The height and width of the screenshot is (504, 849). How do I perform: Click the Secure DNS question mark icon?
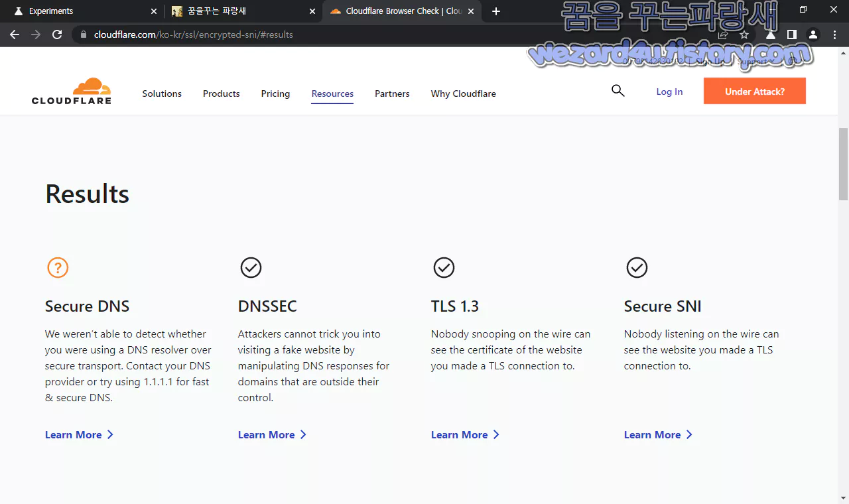pyautogui.click(x=58, y=268)
